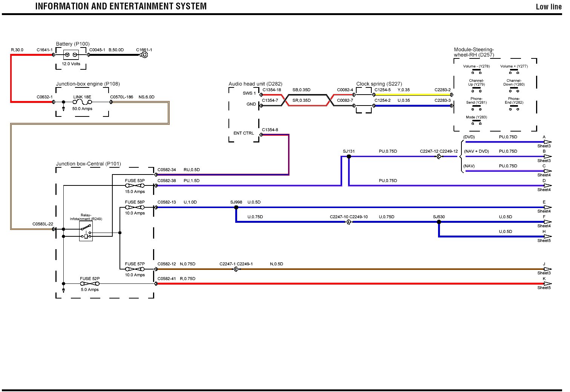Select the Relay-Infotainment (R249) symbol
Image resolution: width=570 pixels, height=392 pixels.
click(86, 231)
